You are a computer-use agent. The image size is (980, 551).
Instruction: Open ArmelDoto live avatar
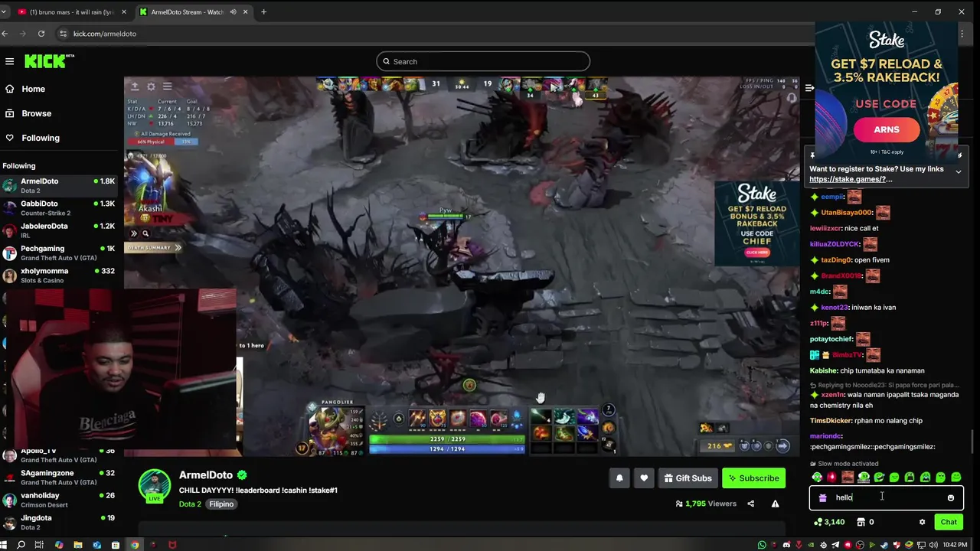[154, 485]
